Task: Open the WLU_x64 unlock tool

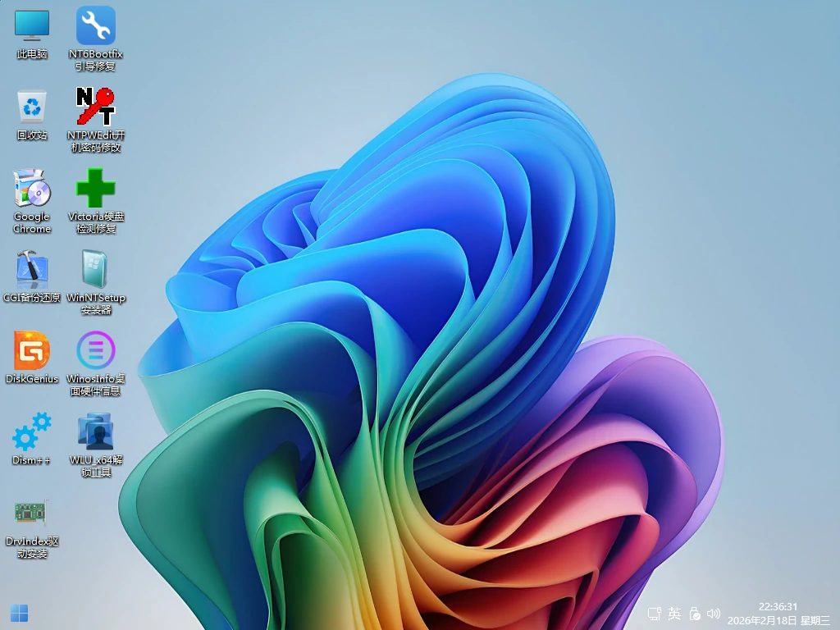Action: pyautogui.click(x=97, y=435)
